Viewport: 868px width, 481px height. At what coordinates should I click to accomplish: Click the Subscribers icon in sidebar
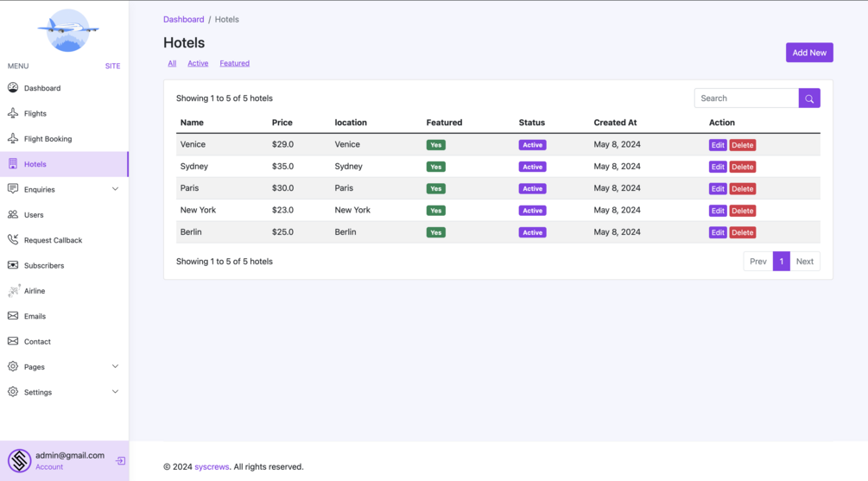13,265
